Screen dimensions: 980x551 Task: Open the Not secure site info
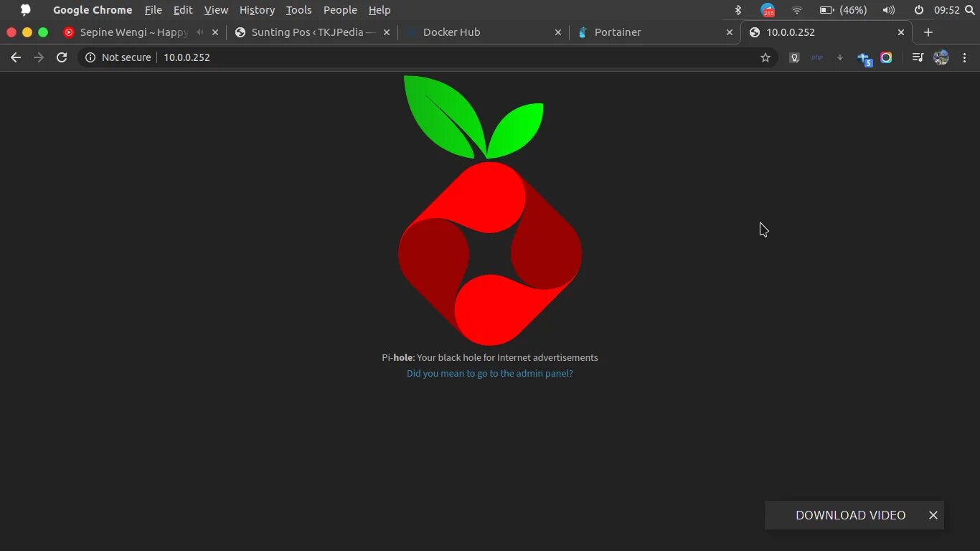pyautogui.click(x=118, y=57)
